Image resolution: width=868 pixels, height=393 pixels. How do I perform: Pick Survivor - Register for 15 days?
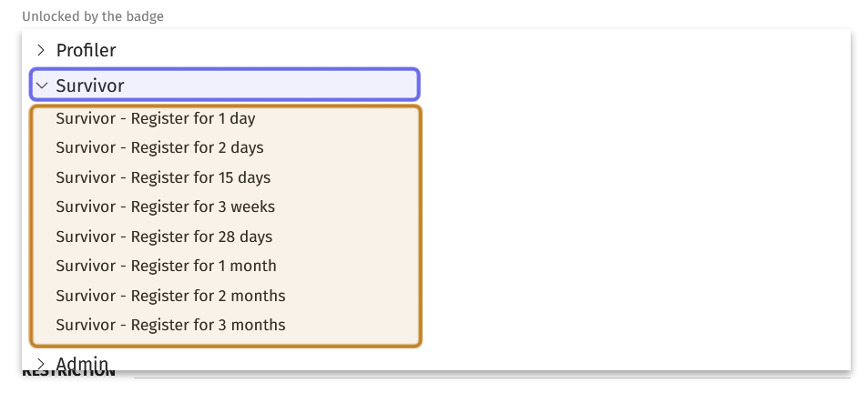point(163,177)
